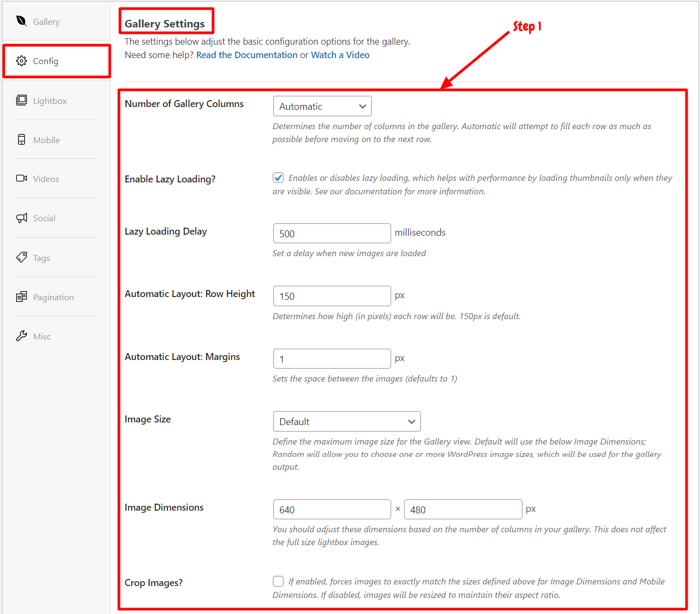Switch to the Videos tab label

46,179
